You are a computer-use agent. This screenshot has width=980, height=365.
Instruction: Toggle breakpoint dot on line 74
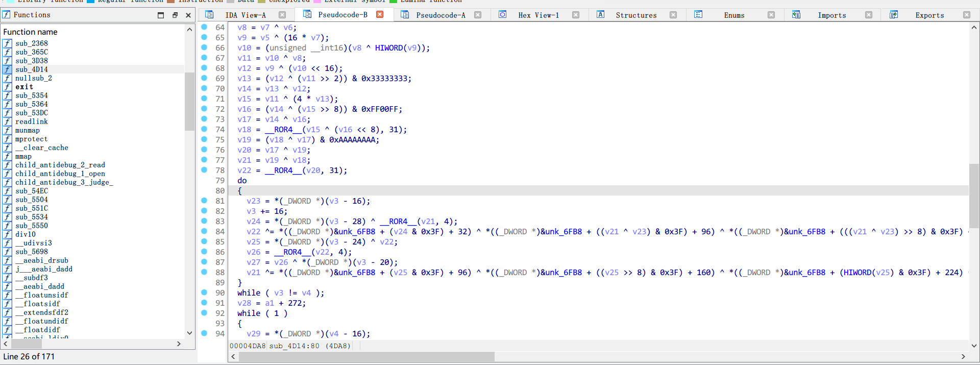[204, 129]
